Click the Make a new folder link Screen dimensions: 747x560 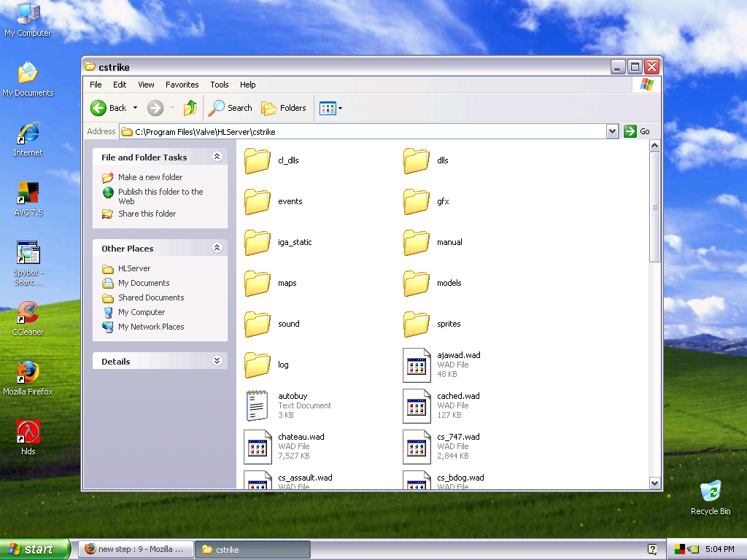pos(150,177)
